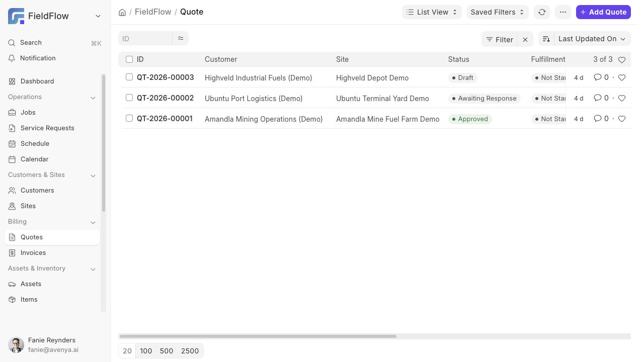Click the Add Quote button
Screen dimensions: 644x362
[x=603, y=12]
